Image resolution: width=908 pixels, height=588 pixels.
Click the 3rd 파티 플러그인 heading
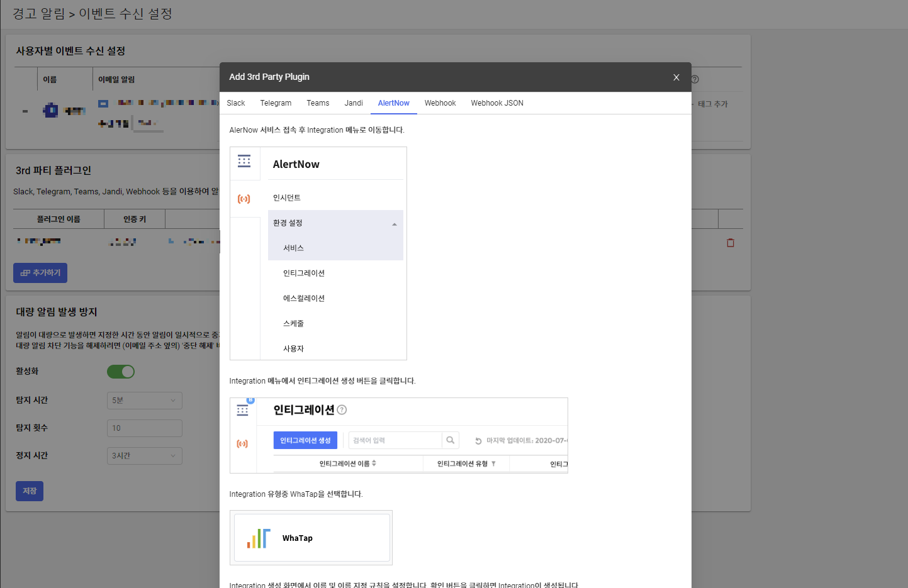point(53,170)
